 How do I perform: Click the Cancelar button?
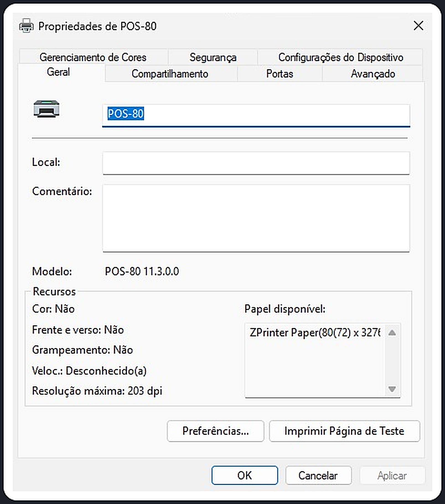tap(318, 475)
